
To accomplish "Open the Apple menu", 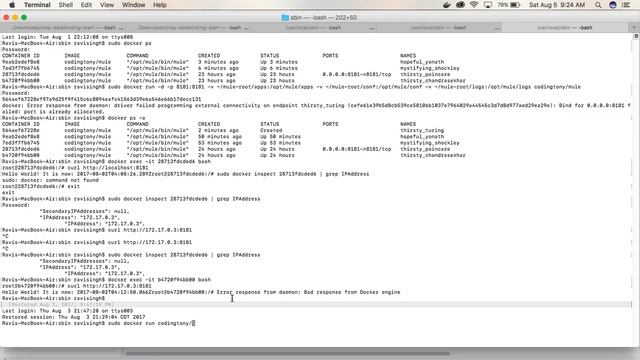I will [12, 5].
